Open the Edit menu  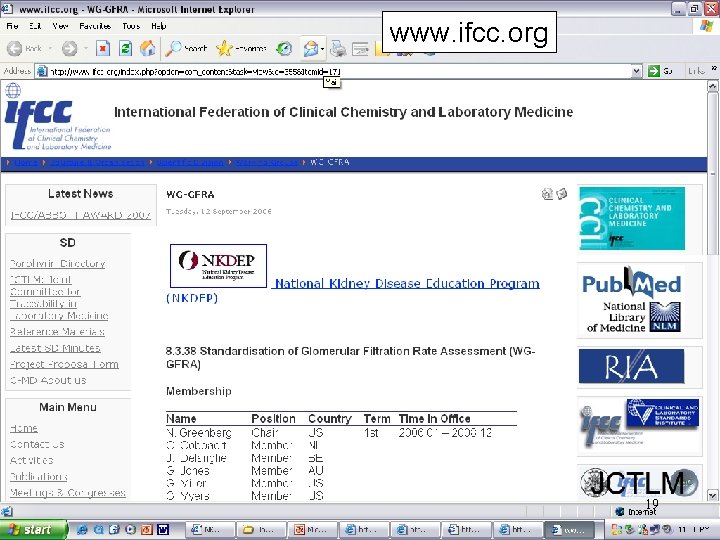pyautogui.click(x=35, y=26)
